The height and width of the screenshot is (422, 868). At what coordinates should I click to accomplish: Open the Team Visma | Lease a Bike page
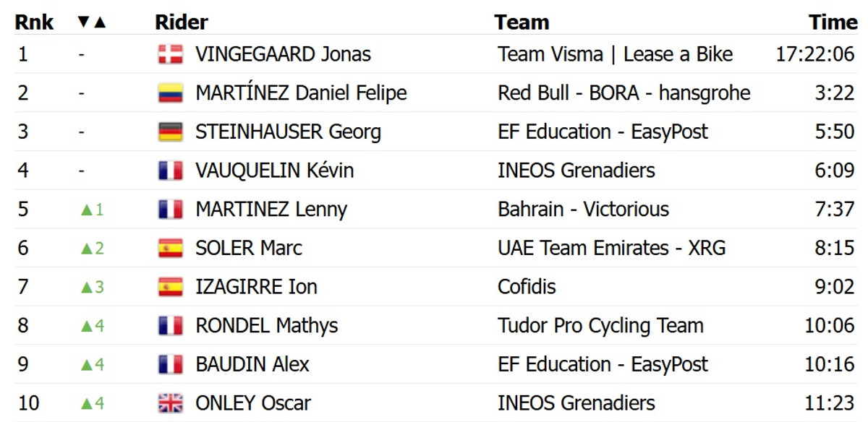tap(615, 54)
